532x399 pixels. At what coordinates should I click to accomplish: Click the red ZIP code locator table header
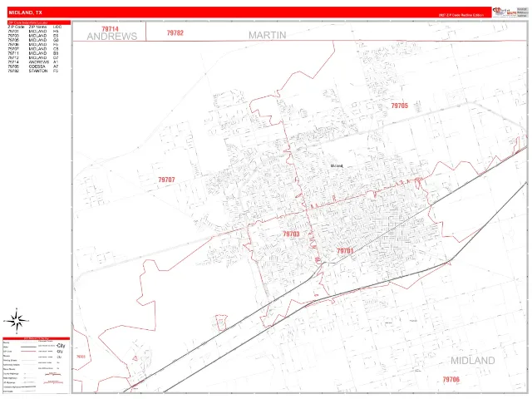point(39,22)
